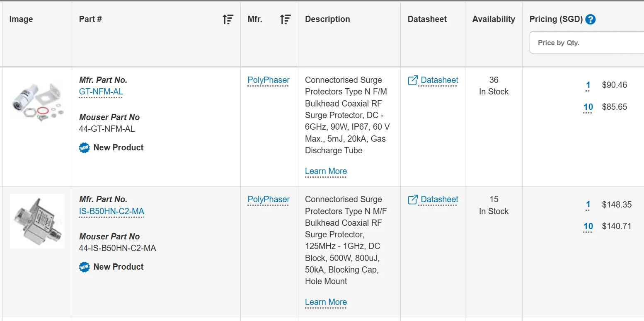Select quantity 10 price break at $140.71
The height and width of the screenshot is (321, 644).
pos(588,226)
